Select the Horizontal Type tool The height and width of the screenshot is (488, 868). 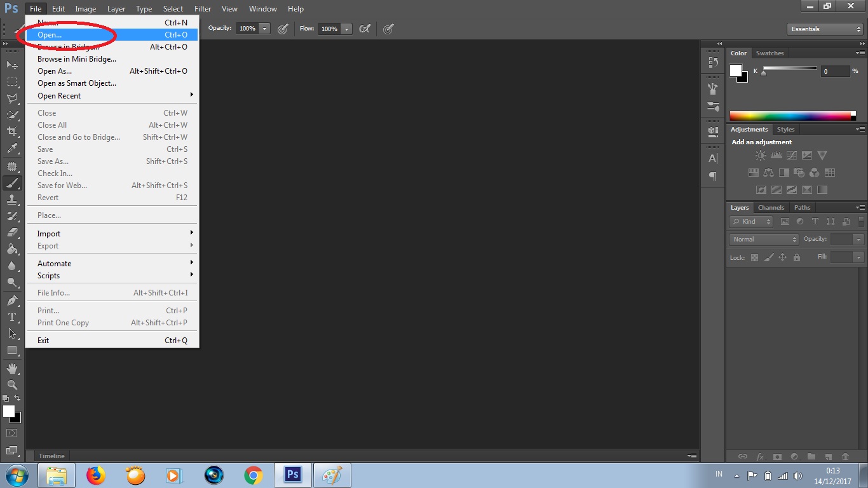point(12,317)
